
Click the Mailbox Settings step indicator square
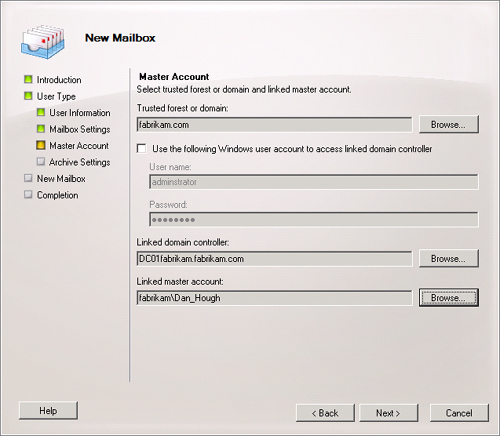pos(41,129)
